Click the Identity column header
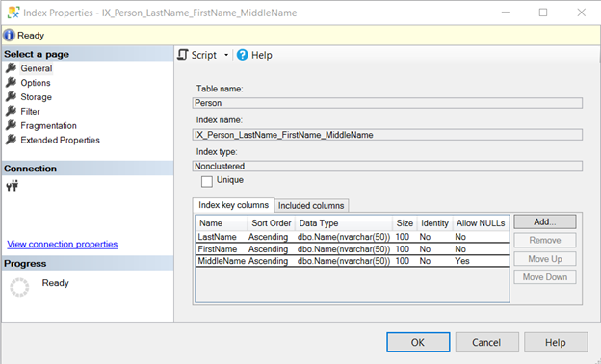The width and height of the screenshot is (601, 364). 434,223
